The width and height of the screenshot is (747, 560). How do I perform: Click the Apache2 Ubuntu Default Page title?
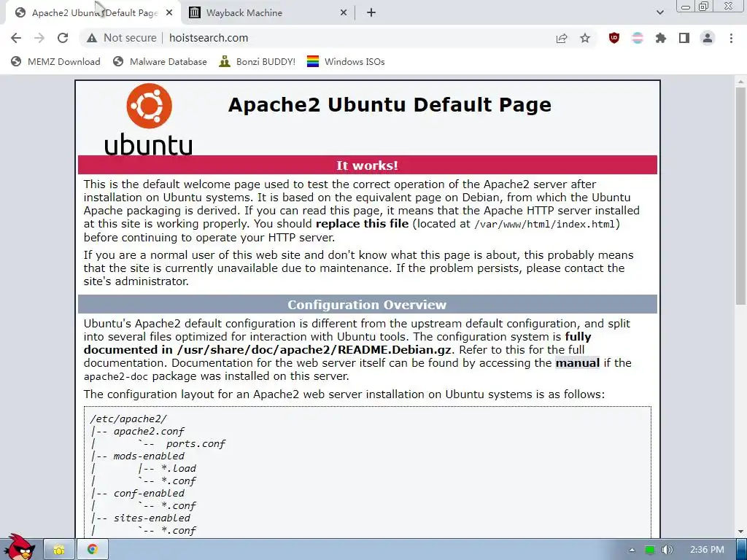(x=390, y=105)
